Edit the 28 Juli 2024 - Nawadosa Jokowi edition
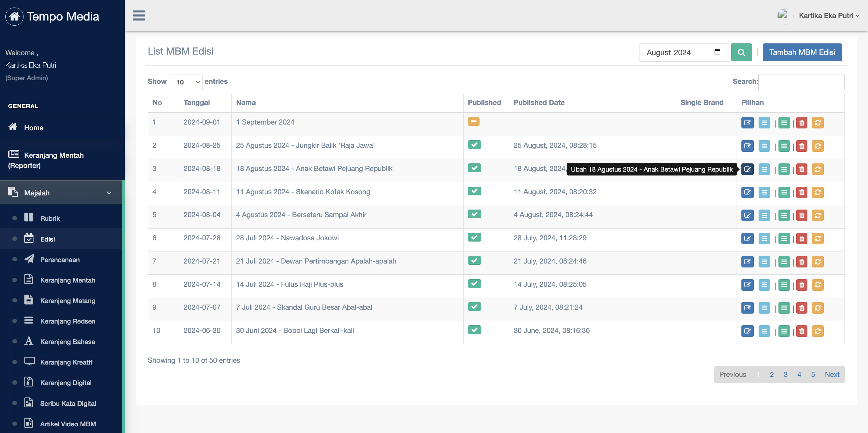The image size is (868, 433). tap(747, 239)
